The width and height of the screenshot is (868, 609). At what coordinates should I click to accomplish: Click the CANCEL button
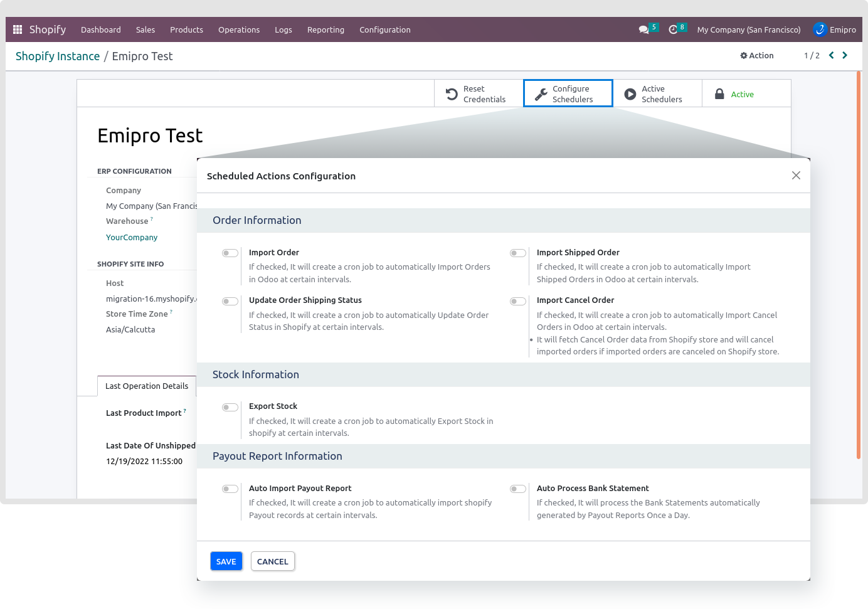pyautogui.click(x=273, y=561)
